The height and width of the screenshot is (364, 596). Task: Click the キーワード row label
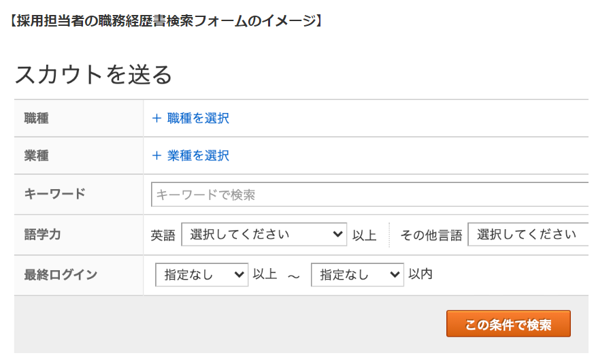[55, 194]
